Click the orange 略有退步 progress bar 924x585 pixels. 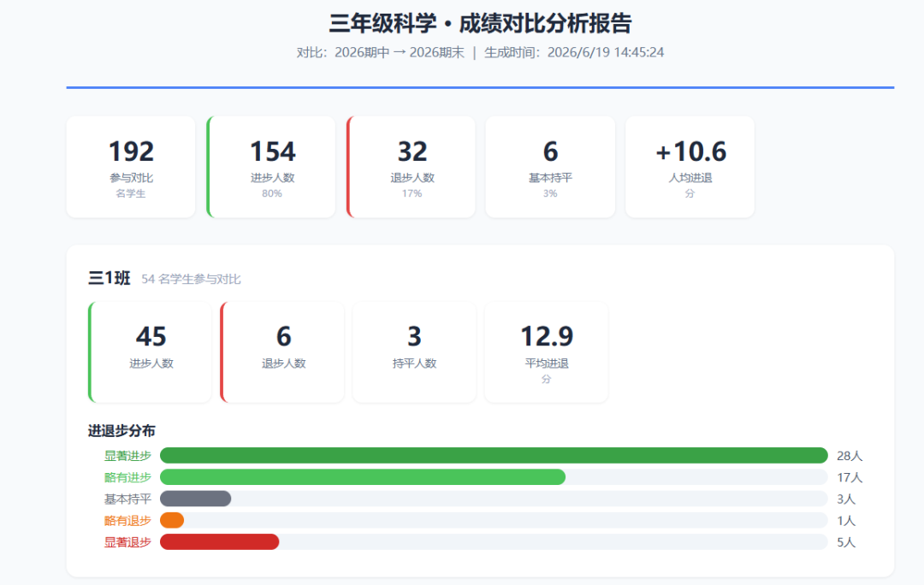[172, 520]
